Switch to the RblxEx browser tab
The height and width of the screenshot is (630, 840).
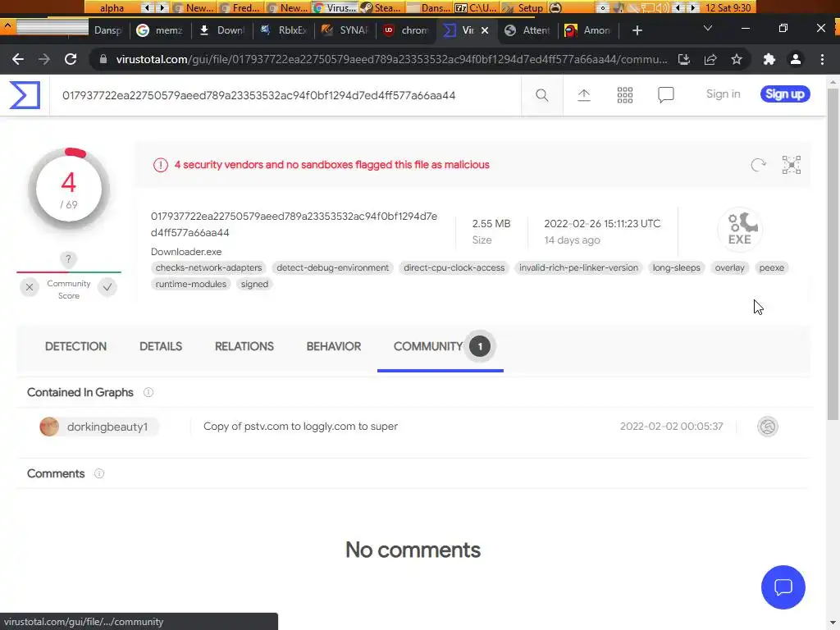pos(283,30)
